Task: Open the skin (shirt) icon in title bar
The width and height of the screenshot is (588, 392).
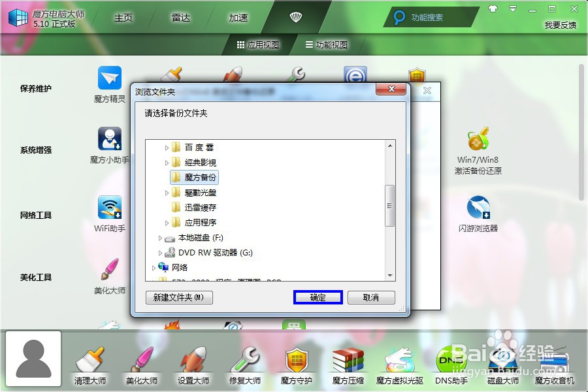Action: 493,8
